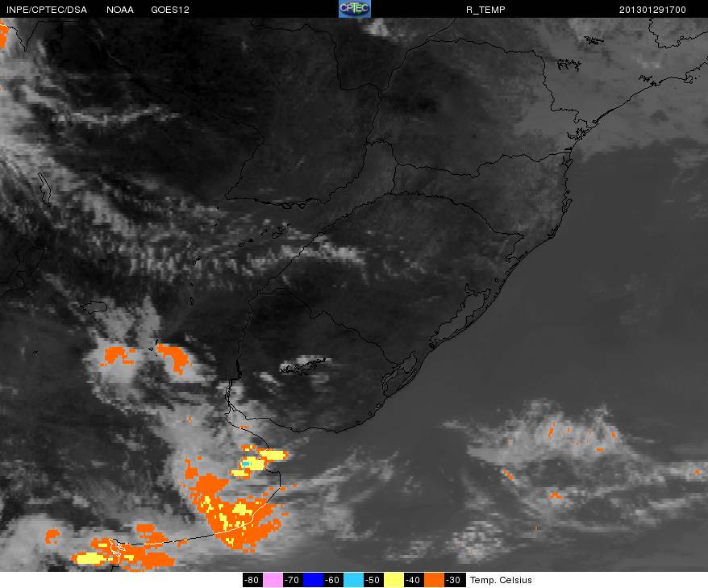Image resolution: width=708 pixels, height=588 pixels.
Task: Click the GOES12 satellite label
Action: click(x=170, y=10)
